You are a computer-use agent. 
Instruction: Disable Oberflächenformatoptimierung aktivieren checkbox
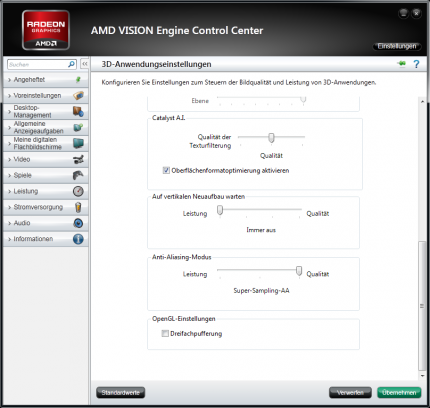[166, 170]
